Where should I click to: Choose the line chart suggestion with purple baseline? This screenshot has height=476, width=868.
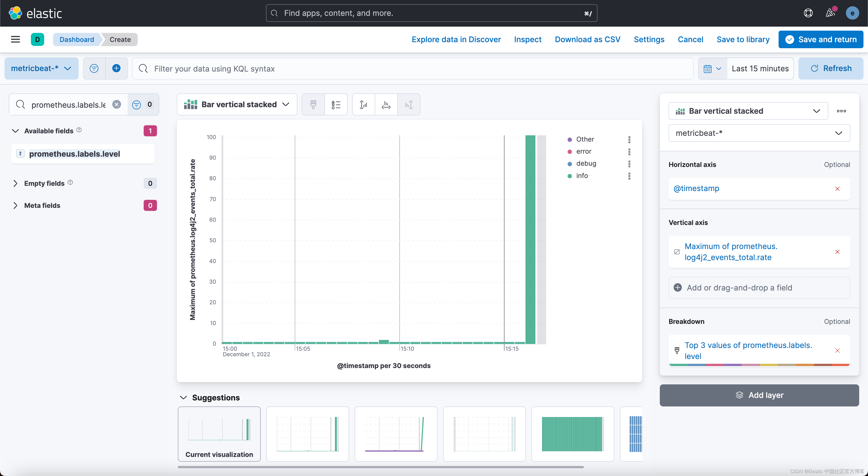click(x=396, y=434)
